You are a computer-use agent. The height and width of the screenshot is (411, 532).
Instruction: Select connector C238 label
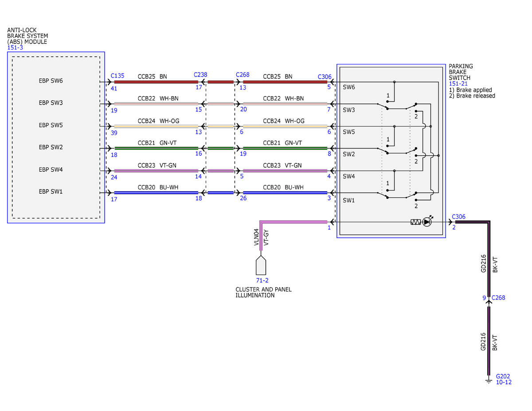tap(200, 75)
